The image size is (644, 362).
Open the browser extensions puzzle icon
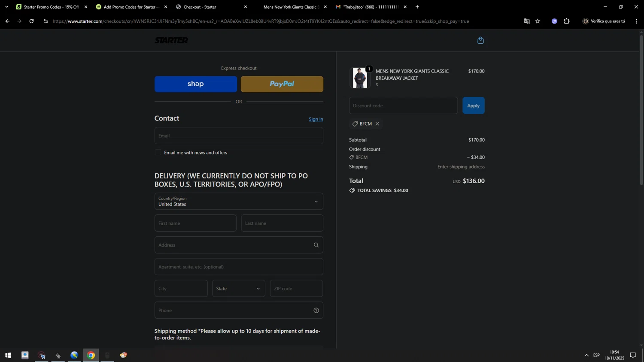tap(567, 21)
